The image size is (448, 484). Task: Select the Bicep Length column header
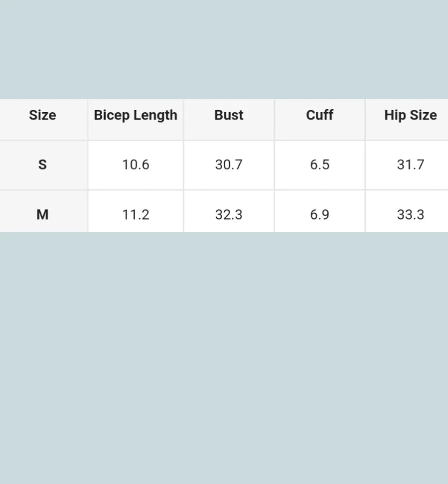(x=135, y=115)
